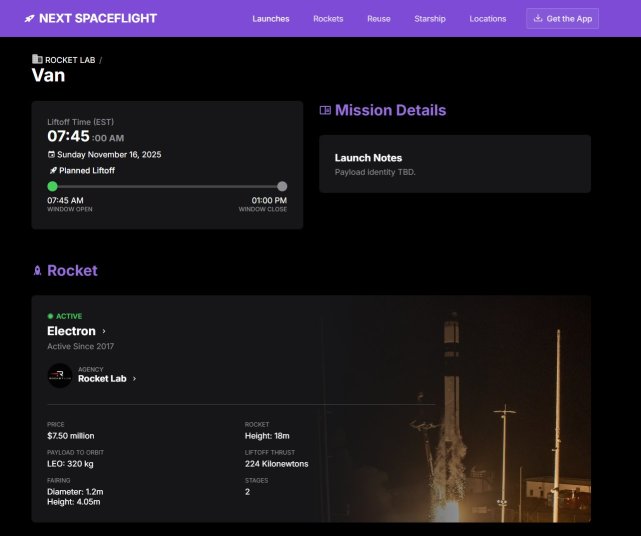Click the purple Rocket section heading icon

pyautogui.click(x=37, y=271)
